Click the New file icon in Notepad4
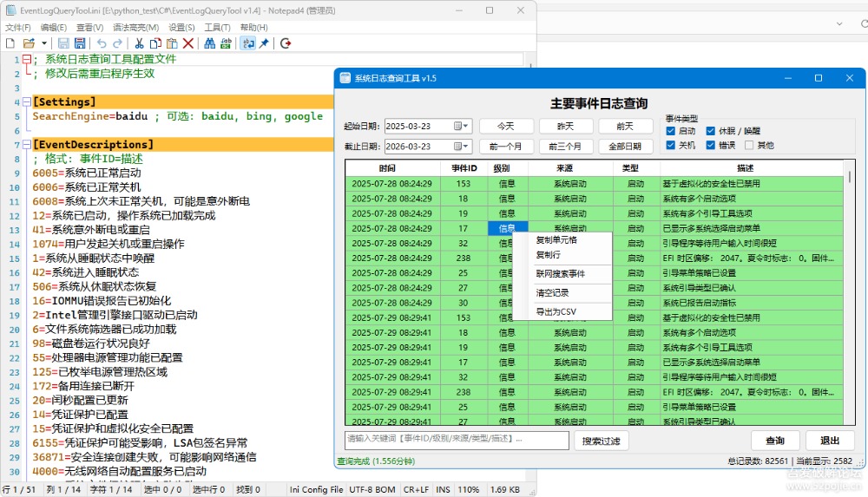868x497 pixels. click(10, 43)
